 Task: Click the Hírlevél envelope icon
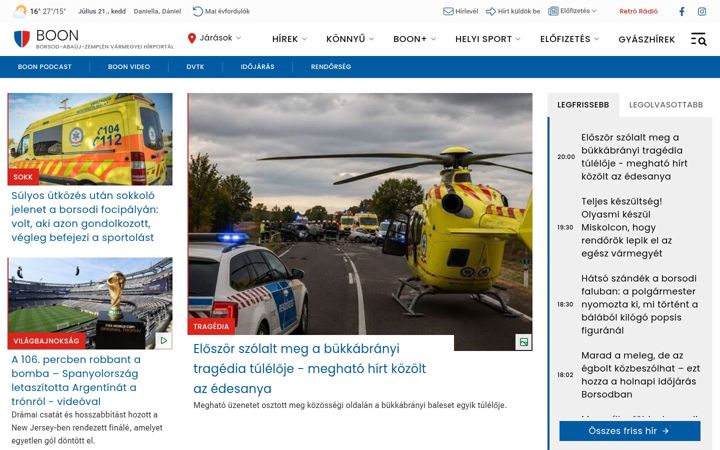click(x=448, y=11)
